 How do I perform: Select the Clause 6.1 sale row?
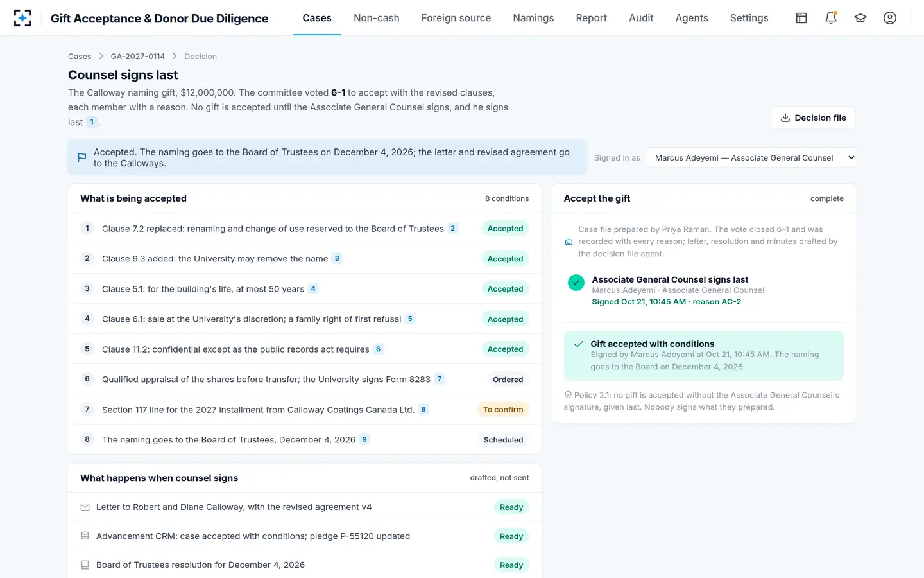pyautogui.click(x=305, y=319)
